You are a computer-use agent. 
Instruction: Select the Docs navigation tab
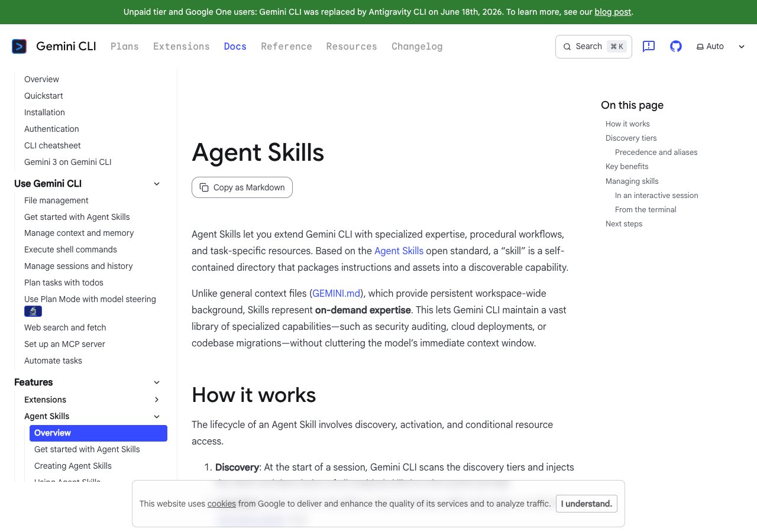point(235,46)
